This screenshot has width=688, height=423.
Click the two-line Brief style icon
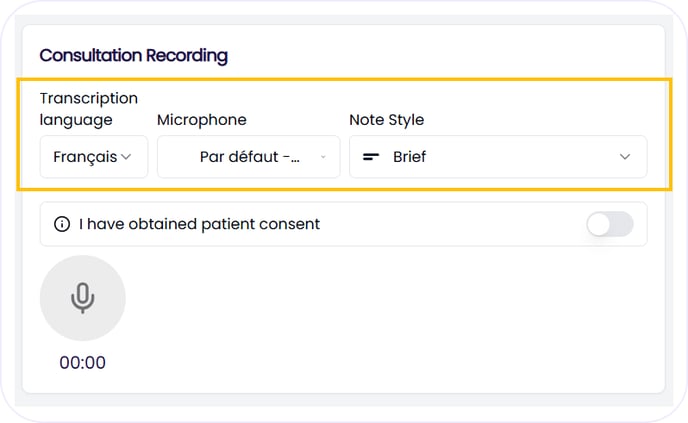tap(371, 157)
